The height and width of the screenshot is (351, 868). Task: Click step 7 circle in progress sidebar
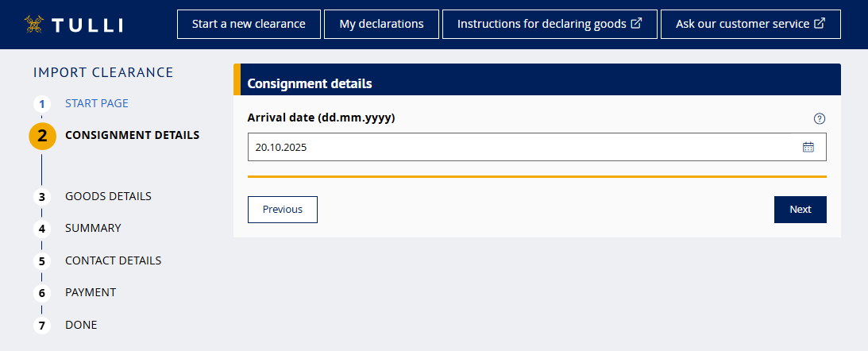[x=41, y=326]
